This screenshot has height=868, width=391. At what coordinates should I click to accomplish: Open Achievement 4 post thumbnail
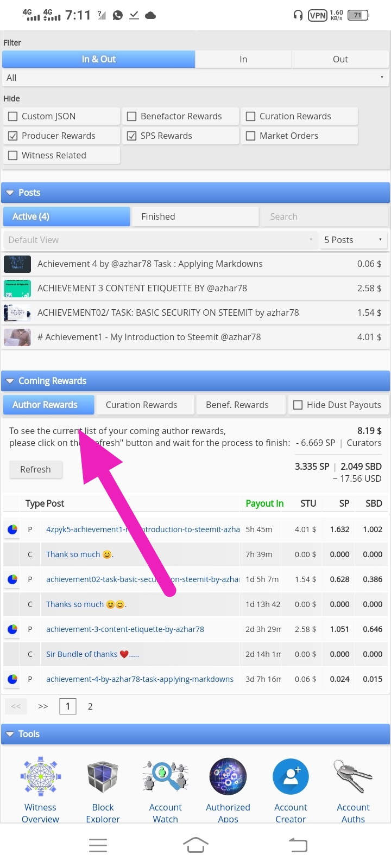tap(17, 264)
